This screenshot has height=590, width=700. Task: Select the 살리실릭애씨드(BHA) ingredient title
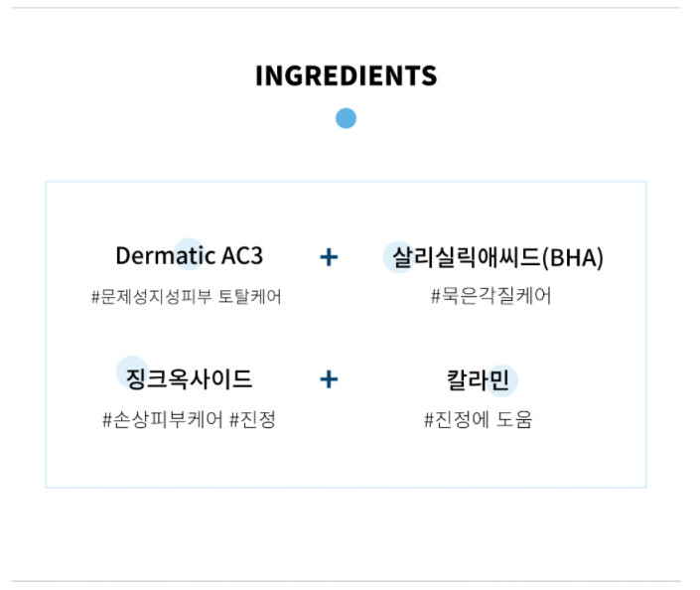tap(497, 257)
